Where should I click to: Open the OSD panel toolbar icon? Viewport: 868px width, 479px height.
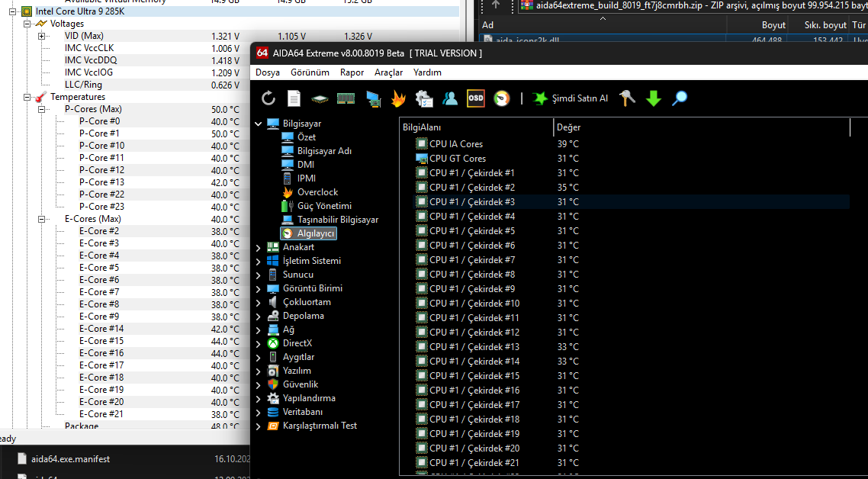pos(476,98)
